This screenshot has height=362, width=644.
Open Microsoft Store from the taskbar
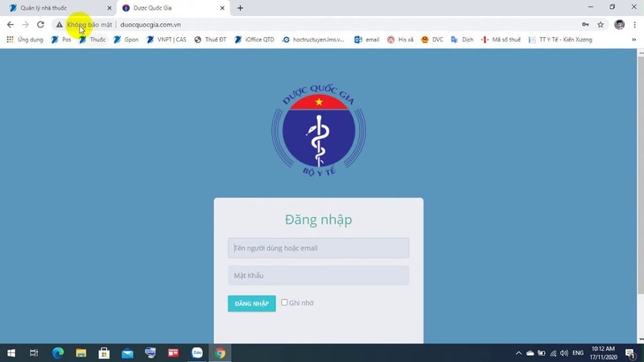tap(104, 353)
